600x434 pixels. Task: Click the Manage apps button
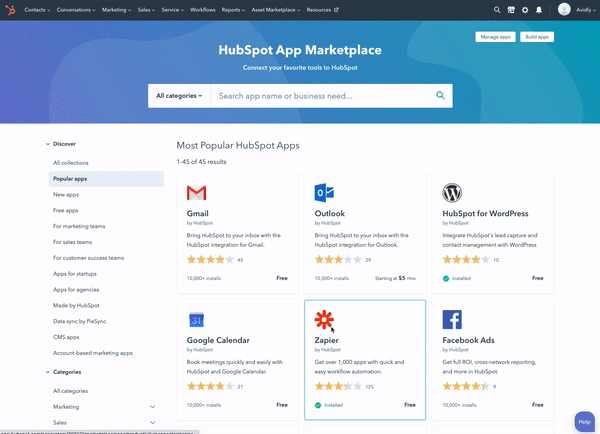click(496, 37)
